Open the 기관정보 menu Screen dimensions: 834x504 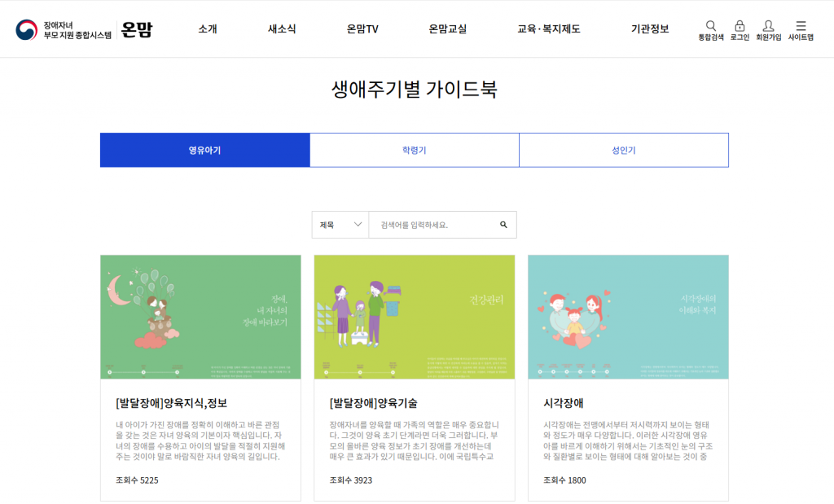point(649,28)
